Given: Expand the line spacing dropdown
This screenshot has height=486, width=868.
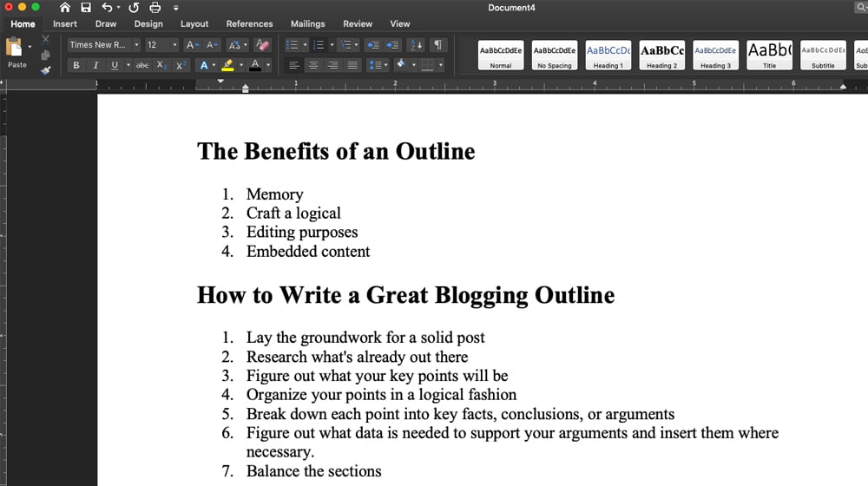Looking at the screenshot, I should 385,65.
